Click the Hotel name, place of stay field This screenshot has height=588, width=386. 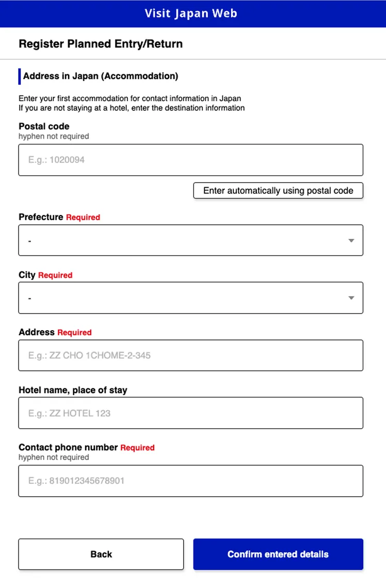tap(191, 413)
